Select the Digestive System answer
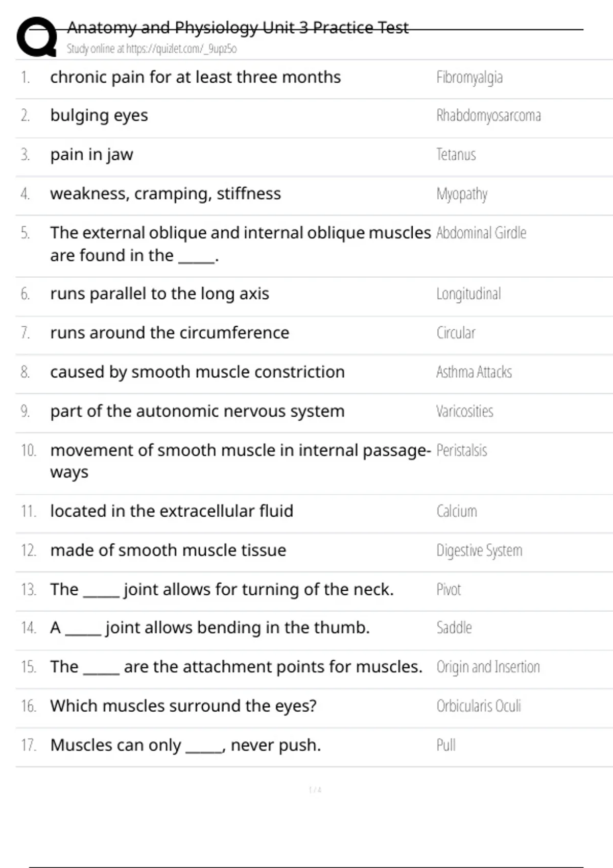 coord(479,551)
